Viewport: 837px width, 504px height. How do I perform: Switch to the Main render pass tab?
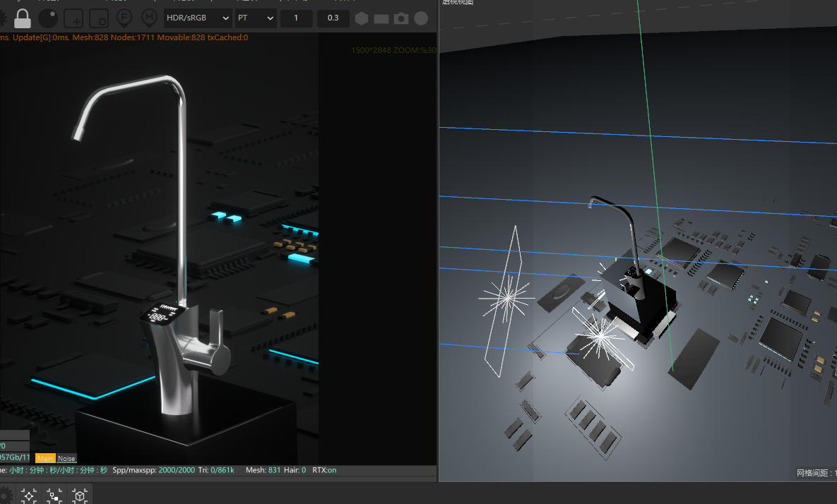45,458
